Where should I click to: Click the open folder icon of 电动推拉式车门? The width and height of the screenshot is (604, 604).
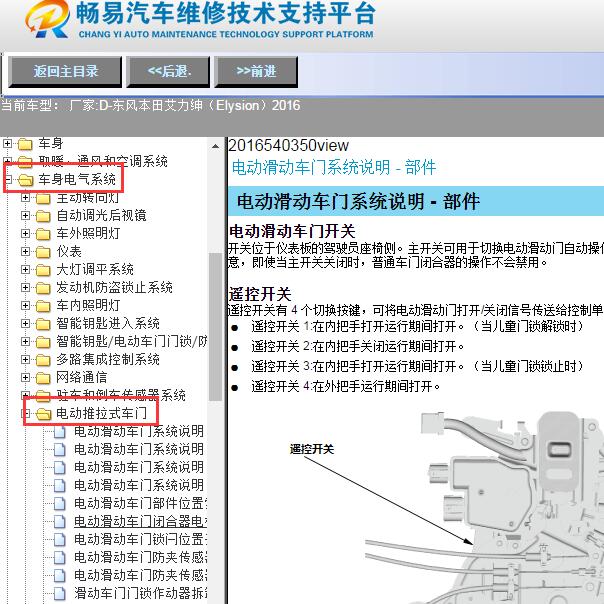point(43,414)
